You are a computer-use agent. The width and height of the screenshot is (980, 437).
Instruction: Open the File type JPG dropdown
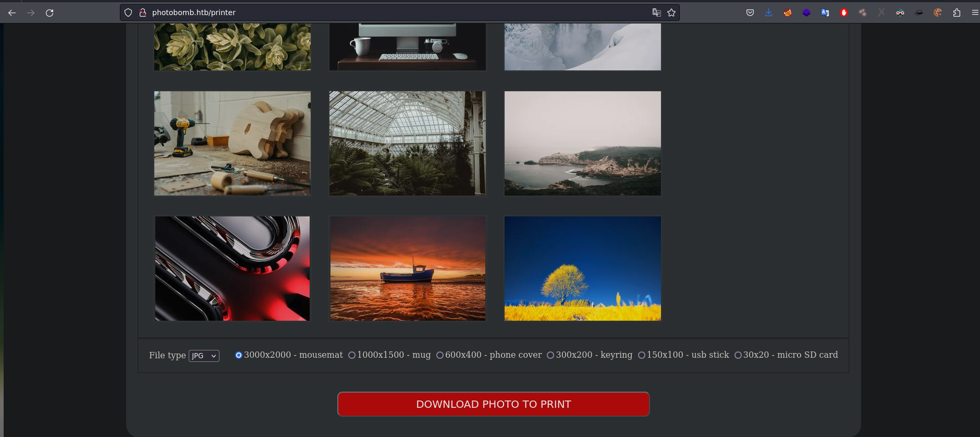tap(204, 356)
